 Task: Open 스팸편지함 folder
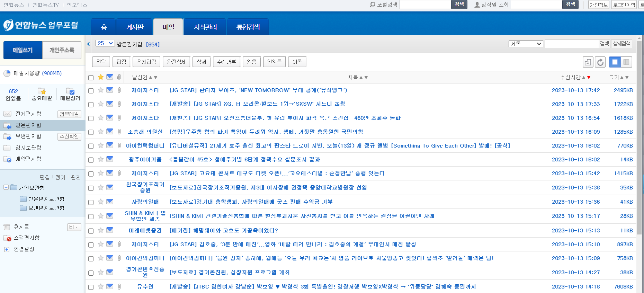[x=27, y=238]
